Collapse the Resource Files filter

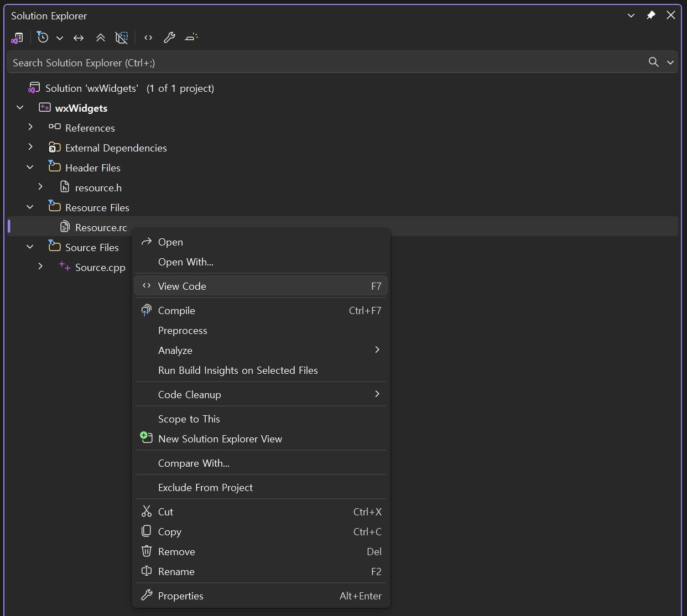point(30,207)
